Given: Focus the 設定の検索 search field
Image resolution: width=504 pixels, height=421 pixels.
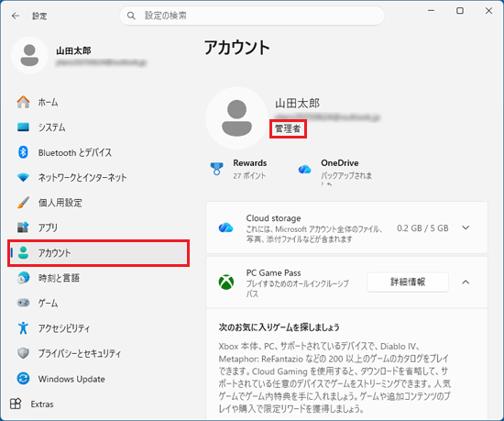Looking at the screenshot, I should click(x=252, y=16).
